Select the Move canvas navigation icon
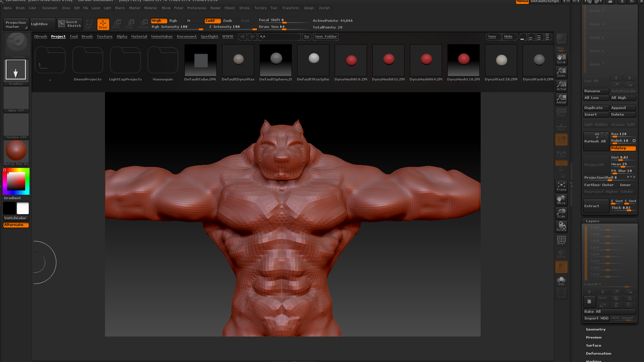This screenshot has height=362, width=644. click(561, 200)
